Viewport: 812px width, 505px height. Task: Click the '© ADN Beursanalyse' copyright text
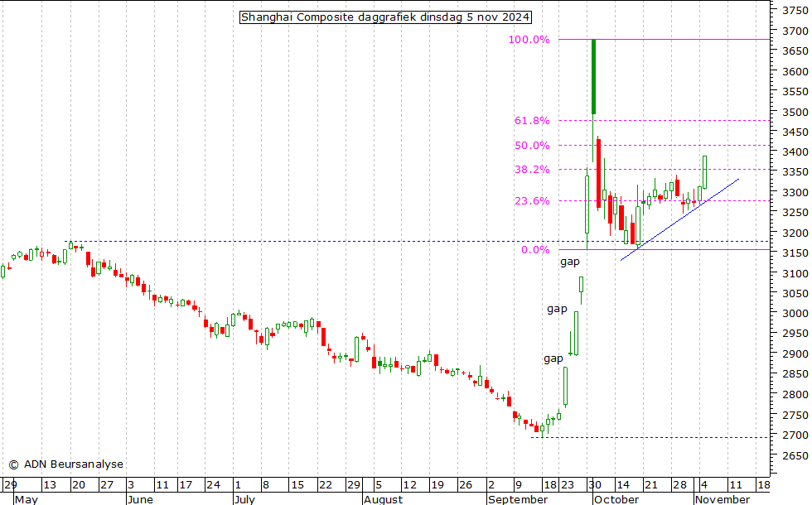click(65, 464)
